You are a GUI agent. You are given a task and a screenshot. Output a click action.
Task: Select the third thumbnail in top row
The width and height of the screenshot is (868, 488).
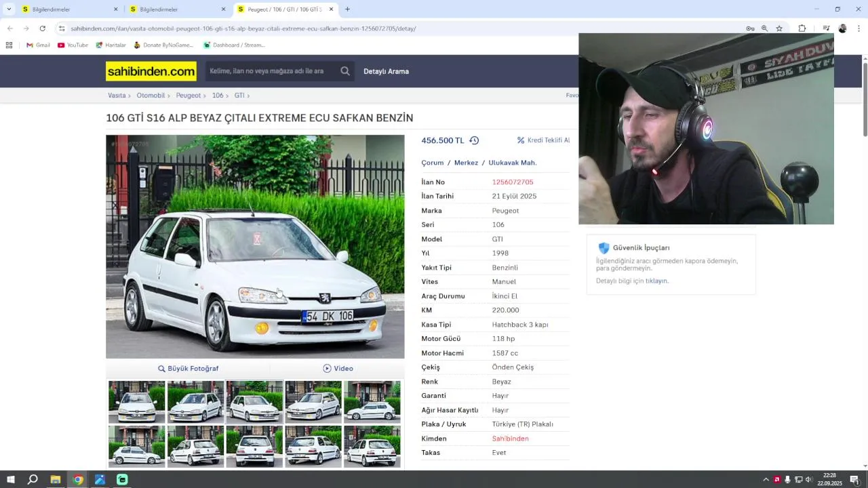pyautogui.click(x=254, y=402)
